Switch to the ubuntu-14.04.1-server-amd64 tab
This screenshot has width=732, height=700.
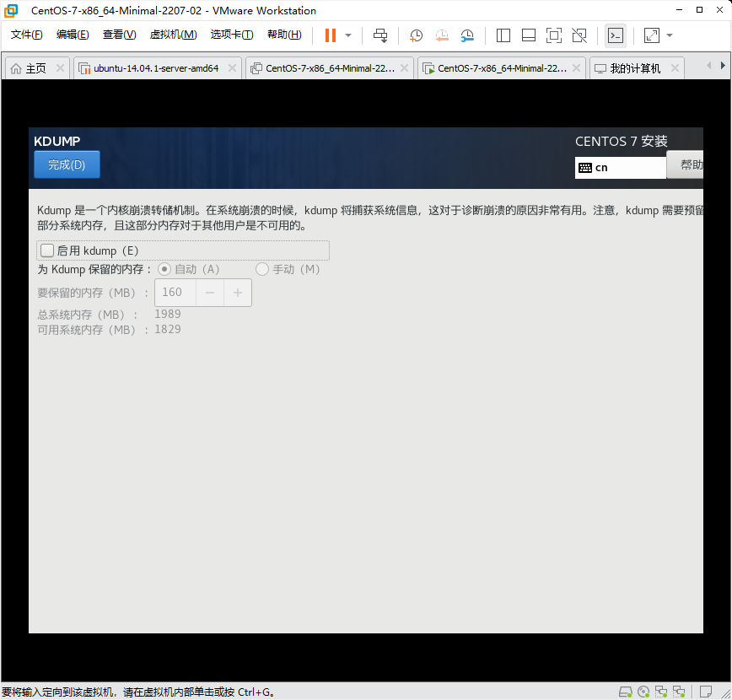coord(156,68)
